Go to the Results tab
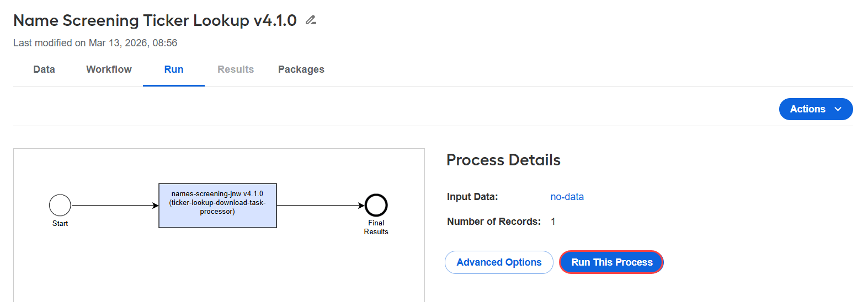This screenshot has height=302, width=868. [x=236, y=69]
